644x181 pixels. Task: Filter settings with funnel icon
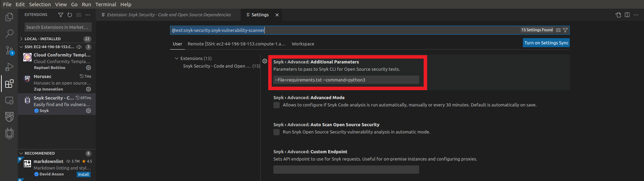pos(565,30)
